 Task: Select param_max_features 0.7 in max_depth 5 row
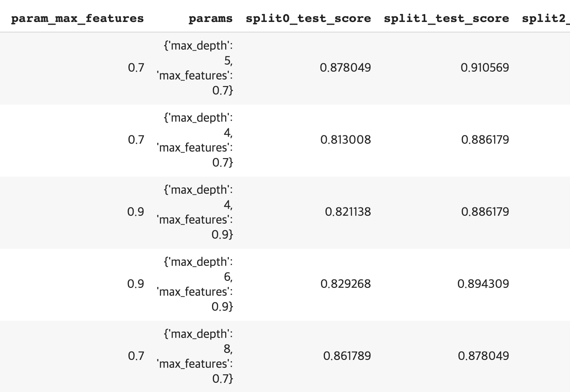point(136,68)
